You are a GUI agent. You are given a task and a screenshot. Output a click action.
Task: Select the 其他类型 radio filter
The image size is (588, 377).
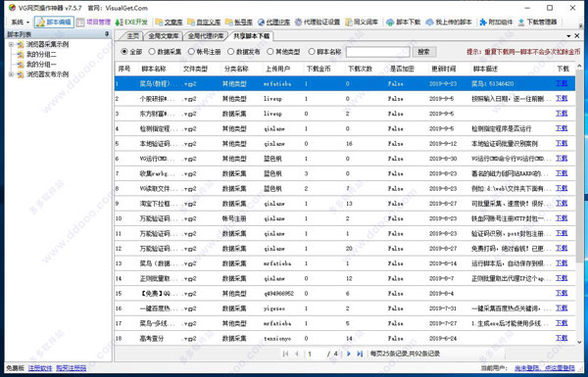point(283,52)
